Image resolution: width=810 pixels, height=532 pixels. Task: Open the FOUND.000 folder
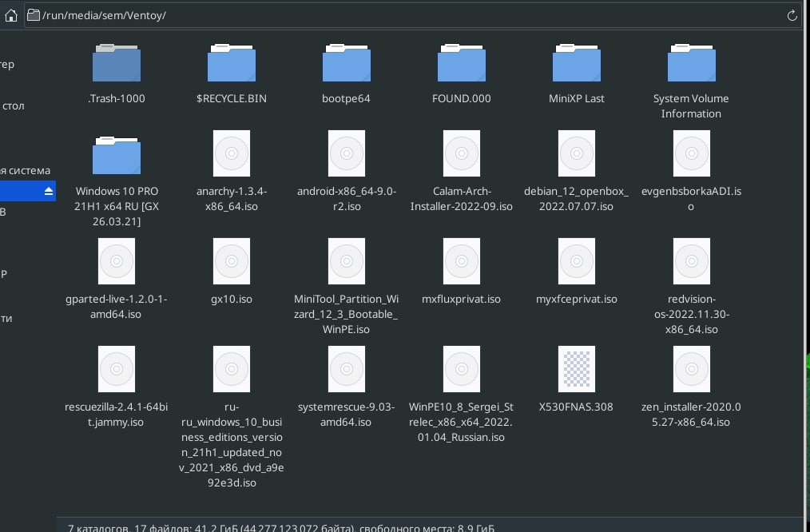[462, 62]
